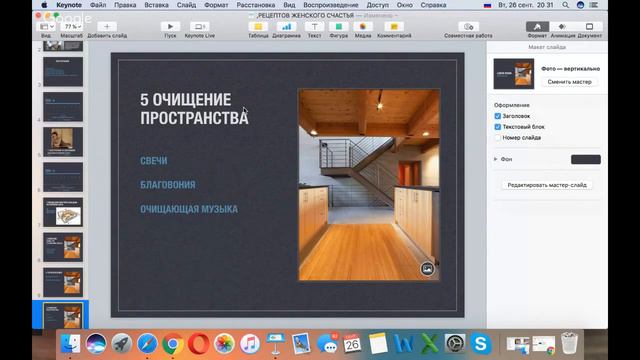The width and height of the screenshot is (640, 360).
Task: Open Notification Center icon in menu bar
Action: 593,5
